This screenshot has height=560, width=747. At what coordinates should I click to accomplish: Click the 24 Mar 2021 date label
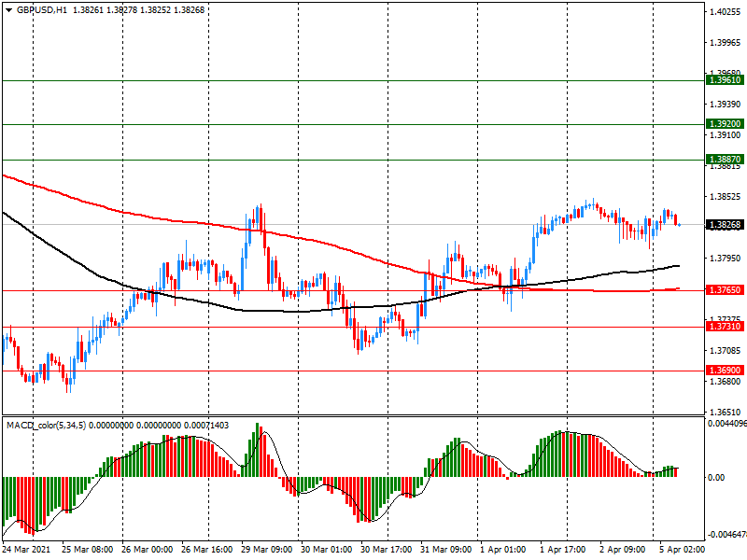pyautogui.click(x=26, y=550)
